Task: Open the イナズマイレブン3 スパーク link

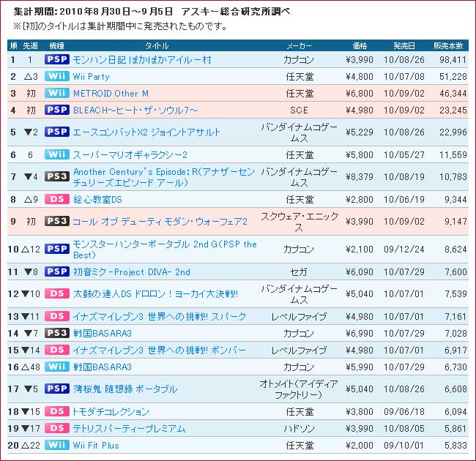Action: point(160,317)
